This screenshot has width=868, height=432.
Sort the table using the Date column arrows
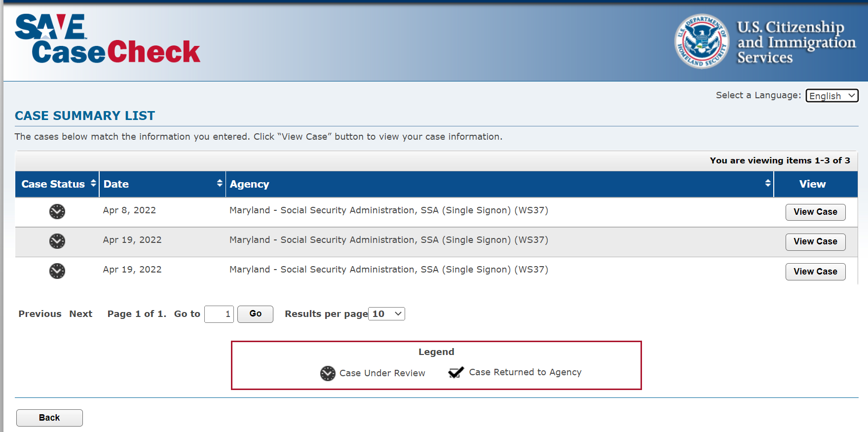coord(220,183)
